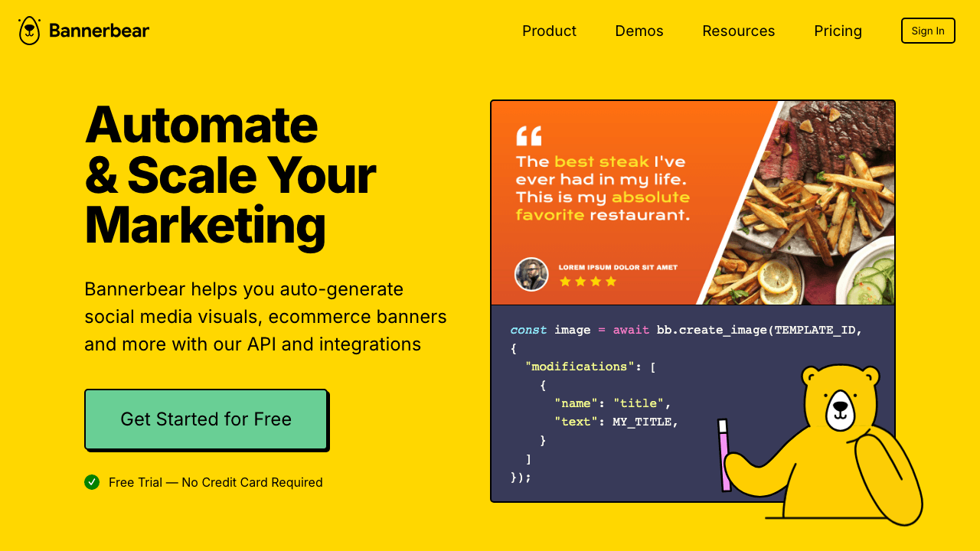Screen dimensions: 980x551
Task: Click the Bannerbear wordmark text
Action: (x=99, y=31)
